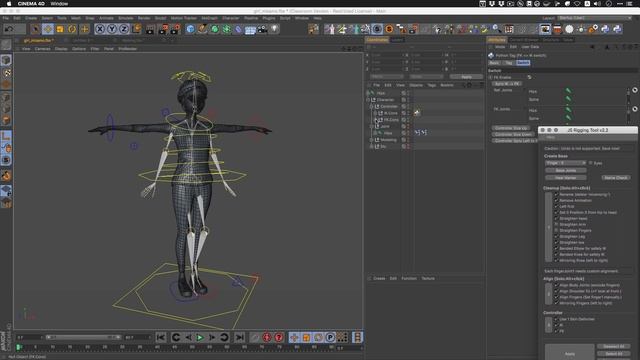Click the green Subdivision Surface generator icon
This screenshot has width=640, height=360.
click(215, 29)
